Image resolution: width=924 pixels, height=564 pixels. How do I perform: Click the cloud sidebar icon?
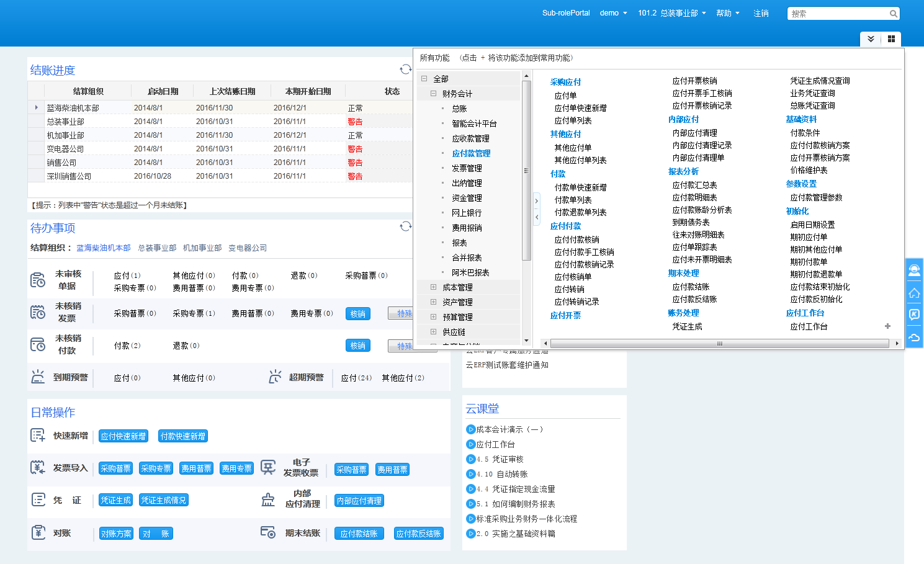914,337
